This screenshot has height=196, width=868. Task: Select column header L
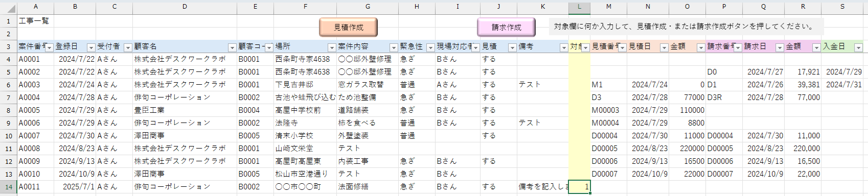(579, 7)
